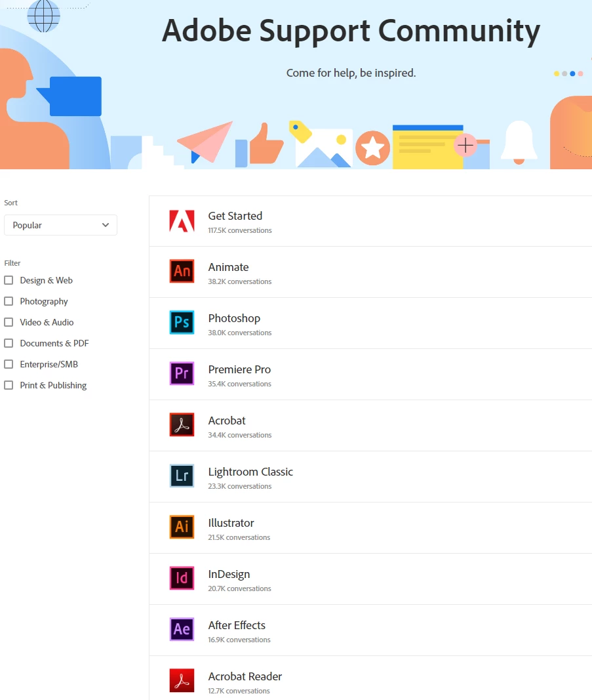Go to the Animate community
Viewport: 592px width, 700px height.
click(x=228, y=267)
